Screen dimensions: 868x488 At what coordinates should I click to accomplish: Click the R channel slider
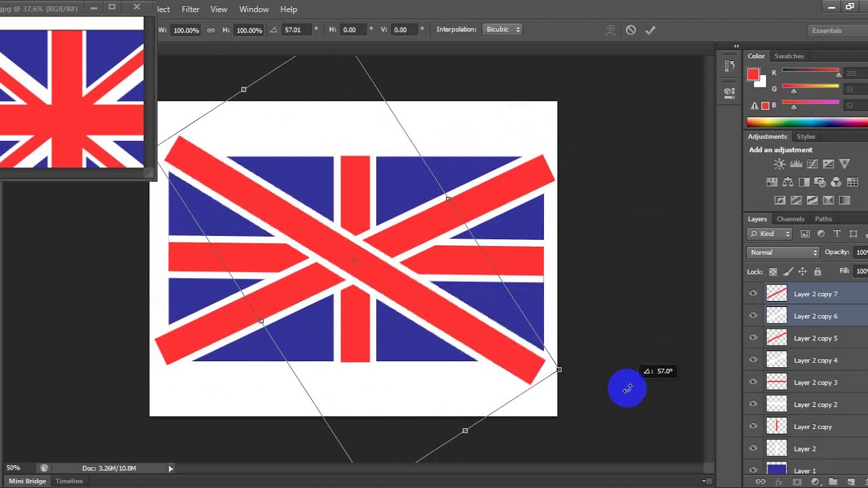click(810, 72)
